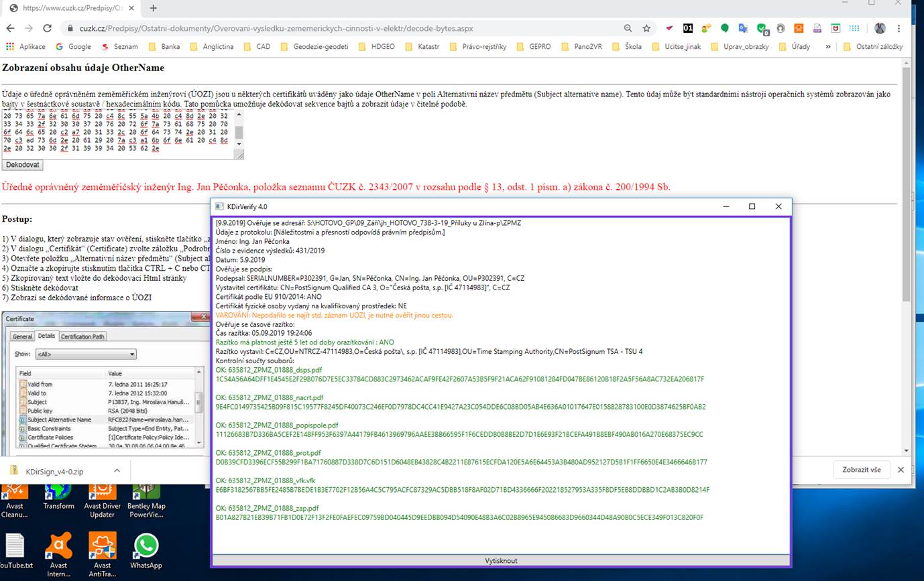This screenshot has height=581, width=924.
Task: Open the Katastr bookmark folder
Action: point(422,47)
